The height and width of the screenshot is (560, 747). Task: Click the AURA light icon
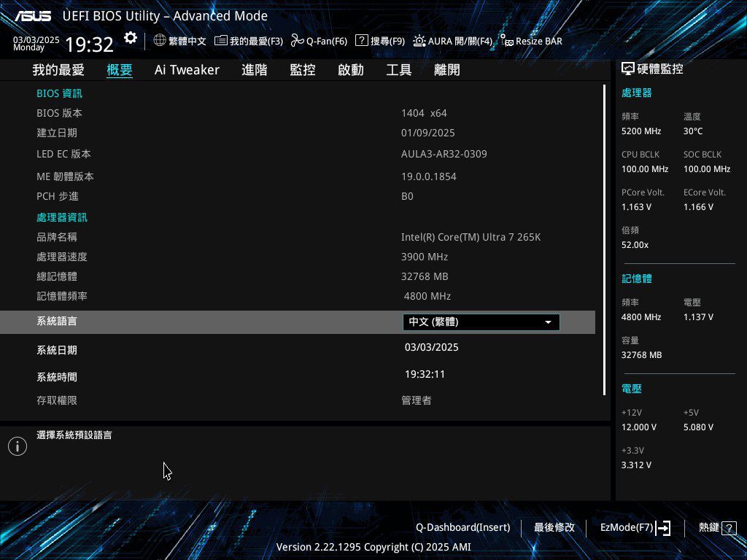pyautogui.click(x=419, y=41)
